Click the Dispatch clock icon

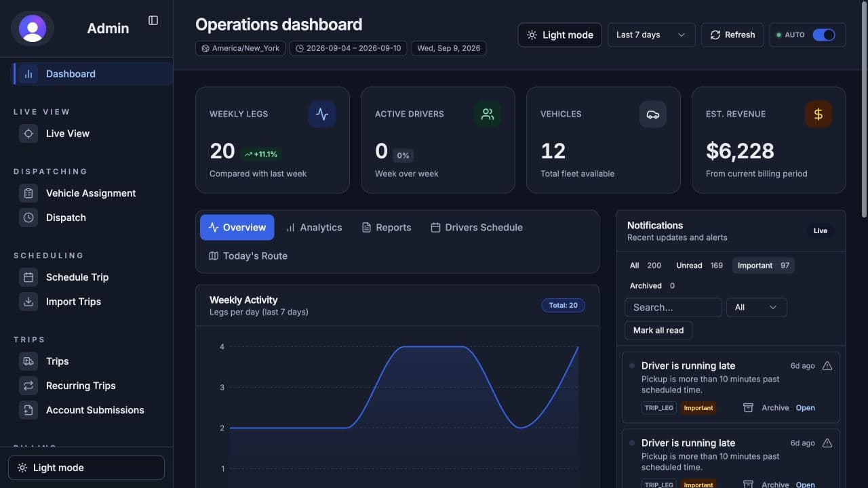pyautogui.click(x=28, y=218)
